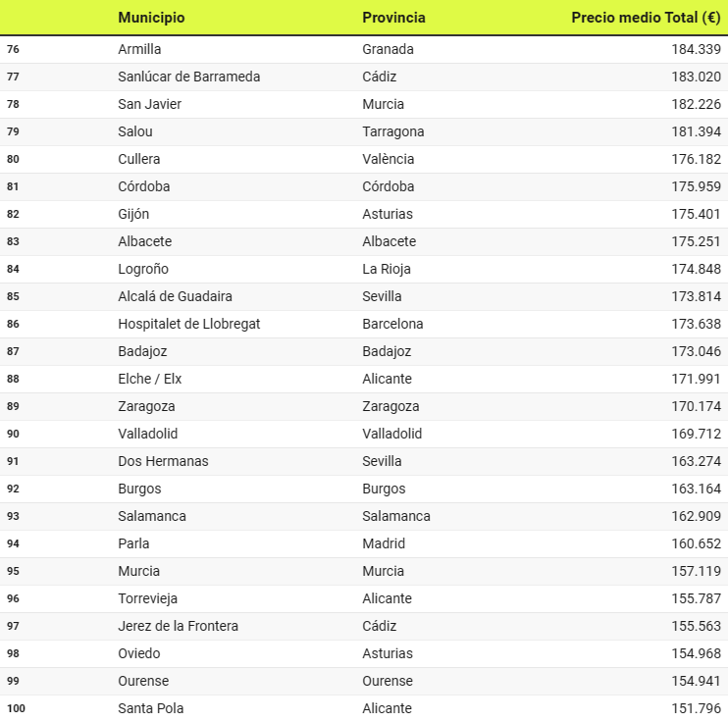The height and width of the screenshot is (722, 728).
Task: Click Santa Pola in row 100
Action: 150,708
